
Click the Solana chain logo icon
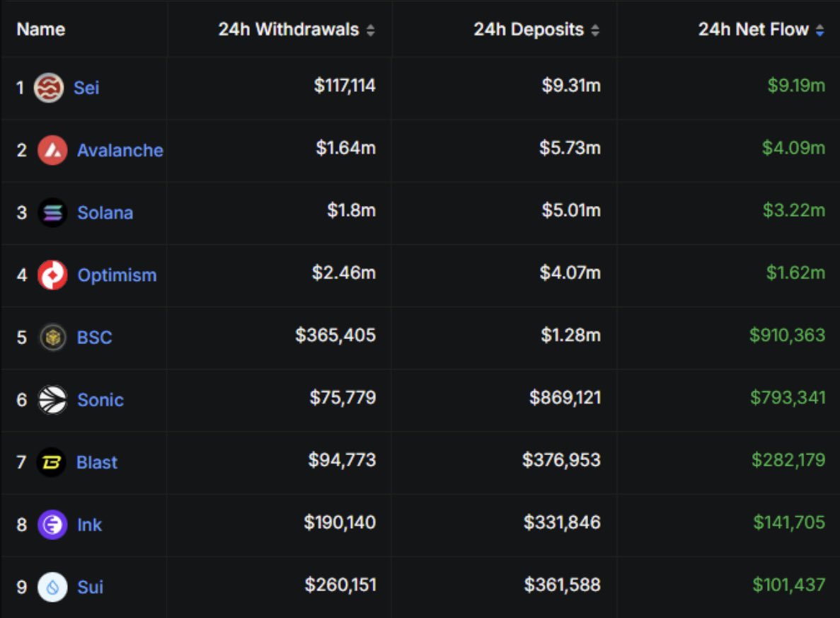(52, 213)
